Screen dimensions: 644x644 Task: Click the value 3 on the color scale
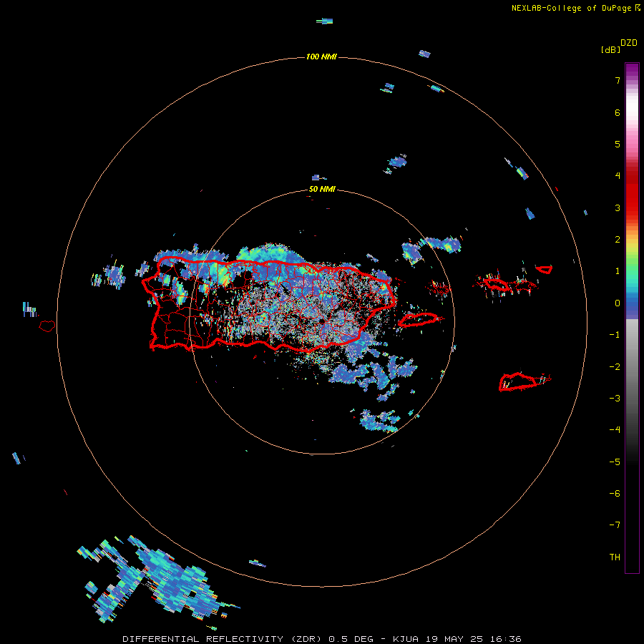618,208
